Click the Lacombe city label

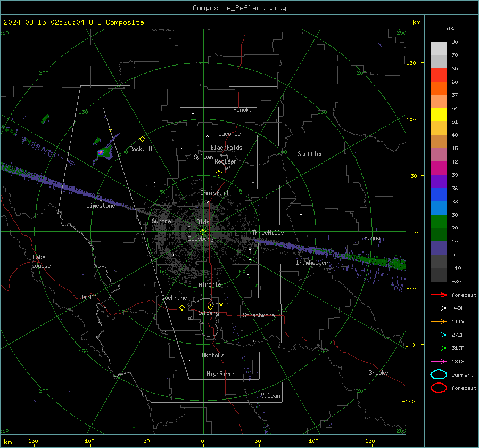[x=229, y=134]
